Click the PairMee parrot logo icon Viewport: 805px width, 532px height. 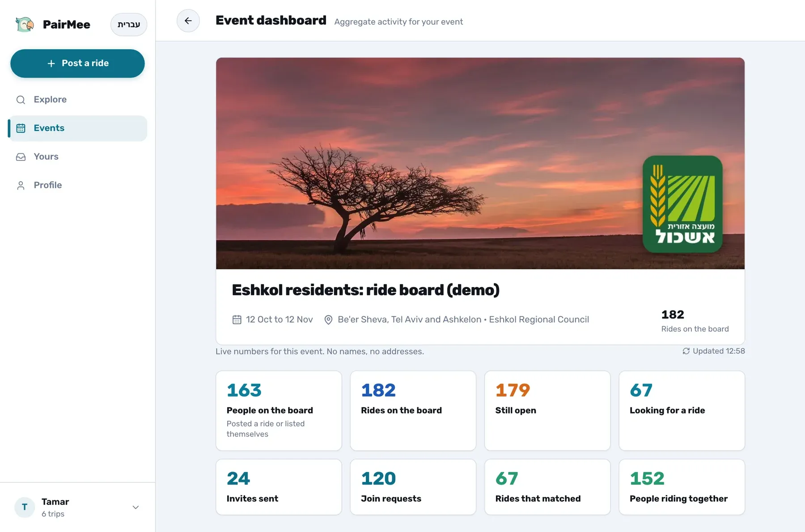25,24
